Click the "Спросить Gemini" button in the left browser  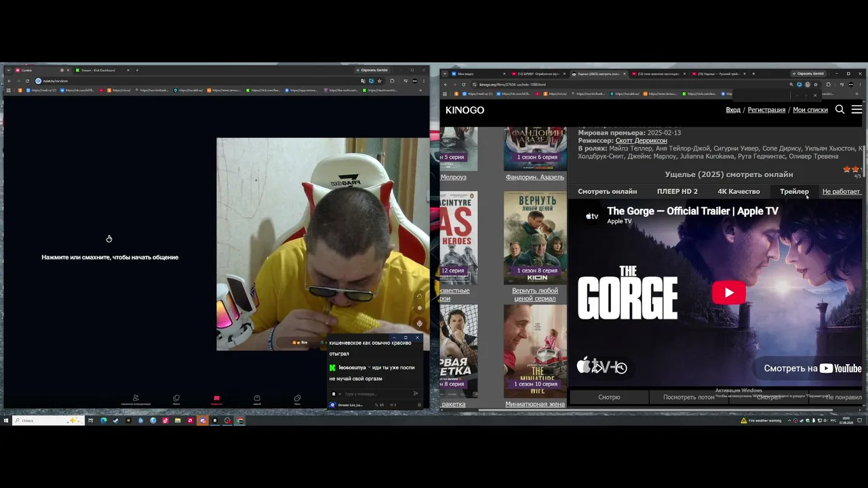pyautogui.click(x=372, y=70)
